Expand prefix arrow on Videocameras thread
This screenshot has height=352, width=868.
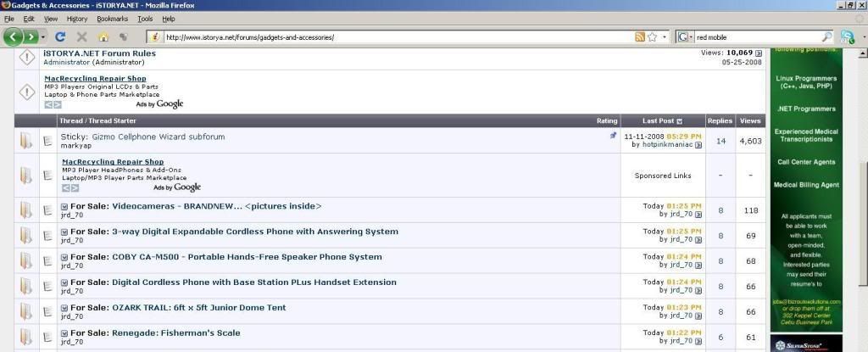[64, 207]
